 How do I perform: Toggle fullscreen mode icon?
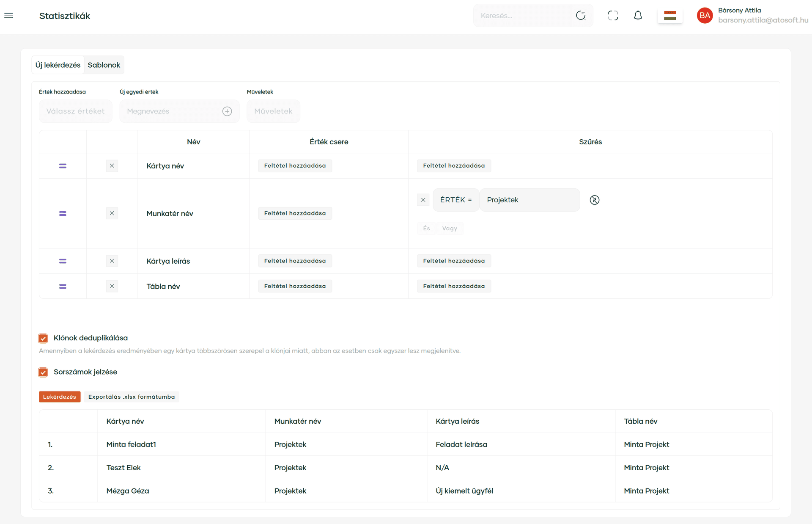[x=613, y=16]
